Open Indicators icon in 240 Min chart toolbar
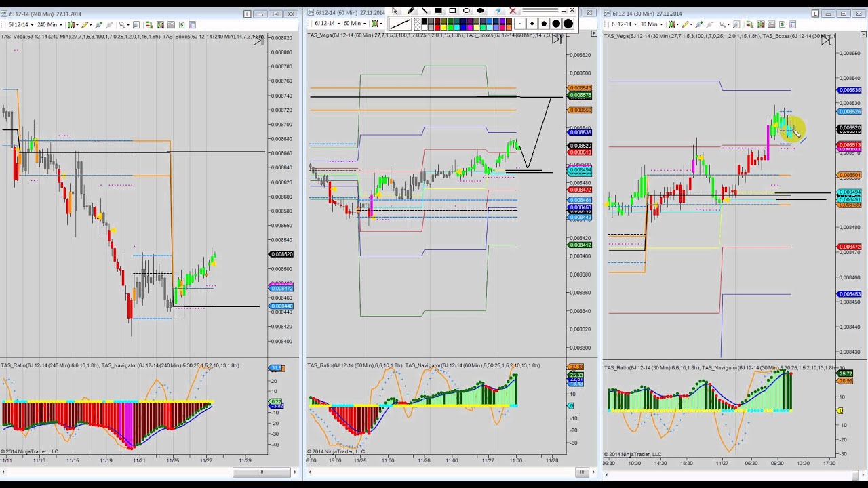Image resolution: width=868 pixels, height=488 pixels. [x=160, y=24]
